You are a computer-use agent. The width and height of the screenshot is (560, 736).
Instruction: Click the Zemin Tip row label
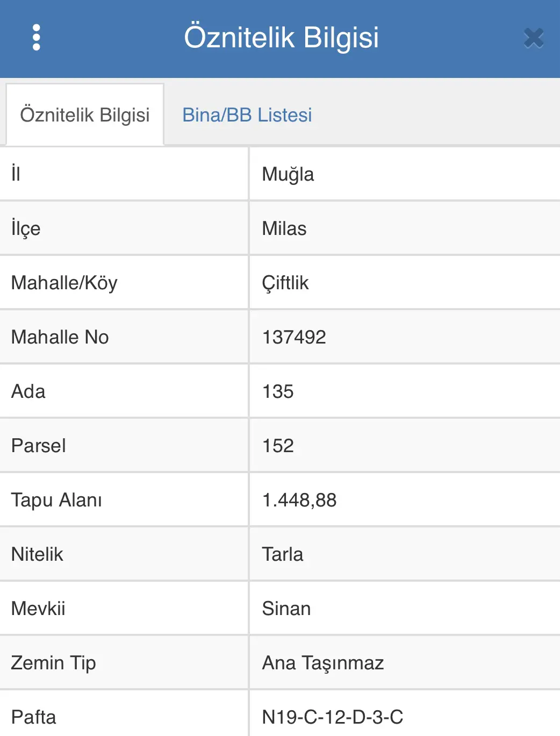(x=54, y=663)
